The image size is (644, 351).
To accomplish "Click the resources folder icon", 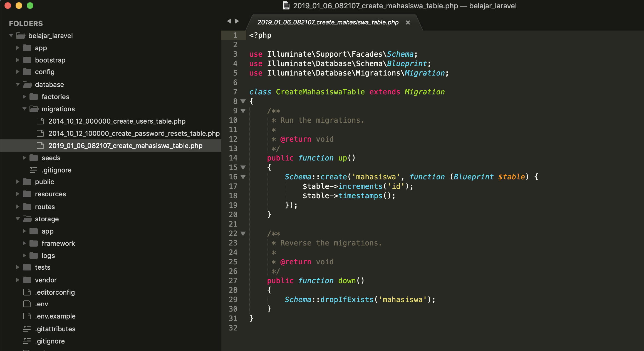I will [27, 194].
